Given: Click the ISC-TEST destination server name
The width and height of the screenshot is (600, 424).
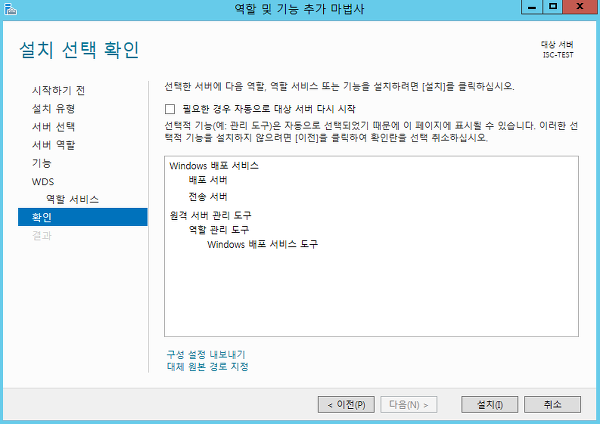Looking at the screenshot, I should (x=558, y=55).
